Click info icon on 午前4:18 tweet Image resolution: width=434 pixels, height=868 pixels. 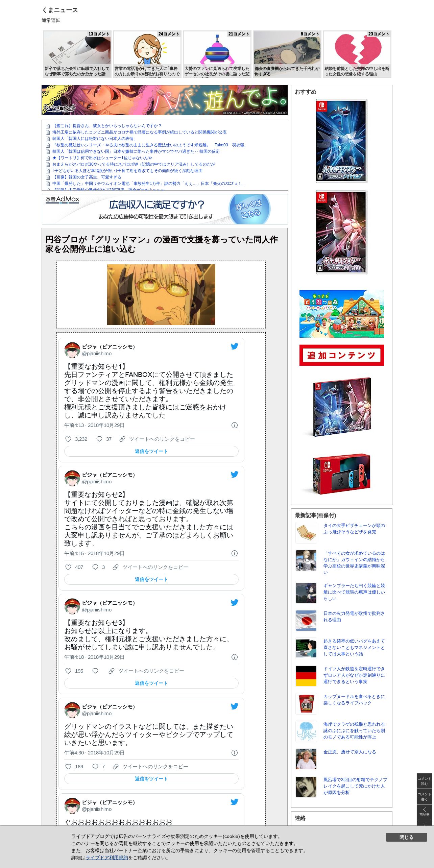(x=235, y=657)
